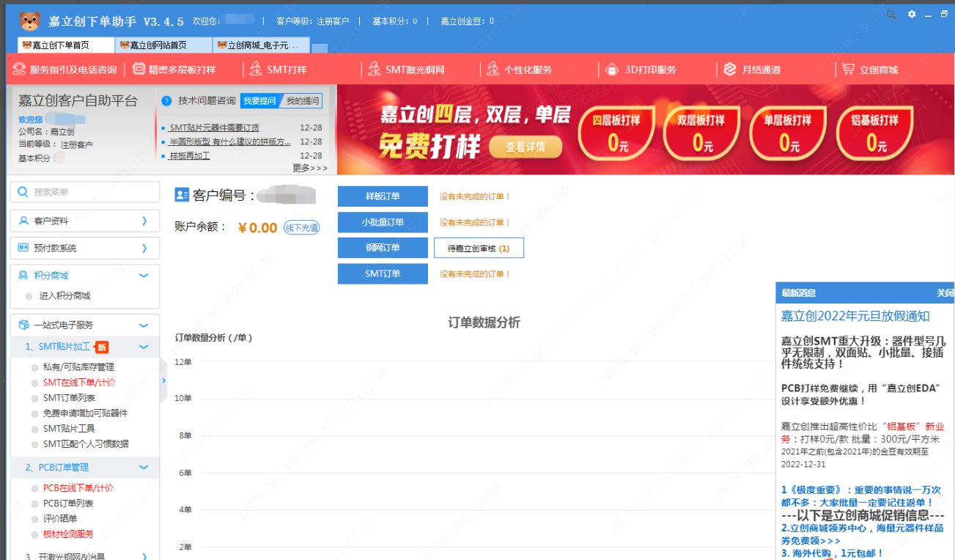Click the 搜索菜单 search field
Screen dimensions: 955x560
tap(85, 192)
